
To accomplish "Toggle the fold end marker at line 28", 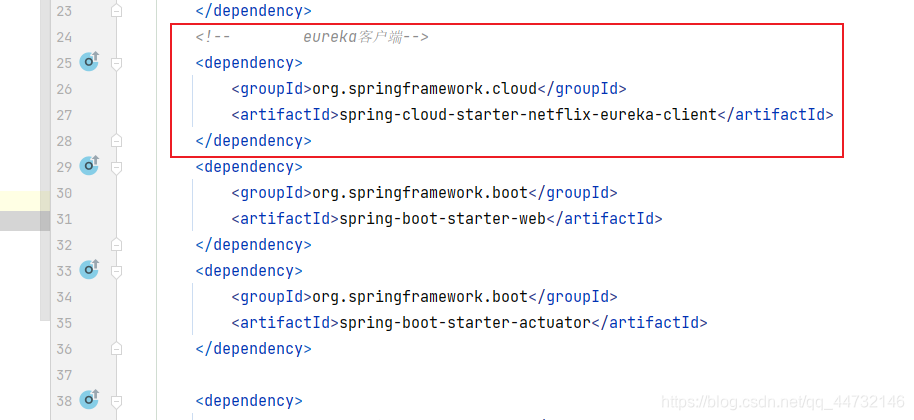I will [x=117, y=140].
